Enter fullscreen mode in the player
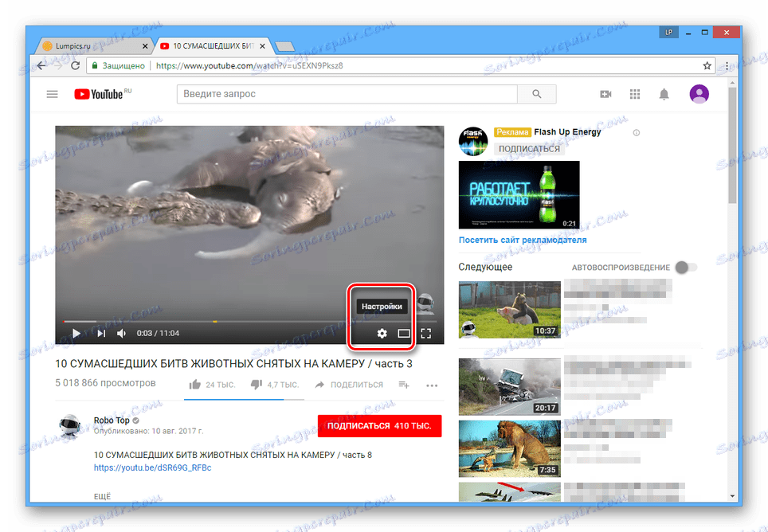Screen dimensions: 768x532 click(426, 334)
